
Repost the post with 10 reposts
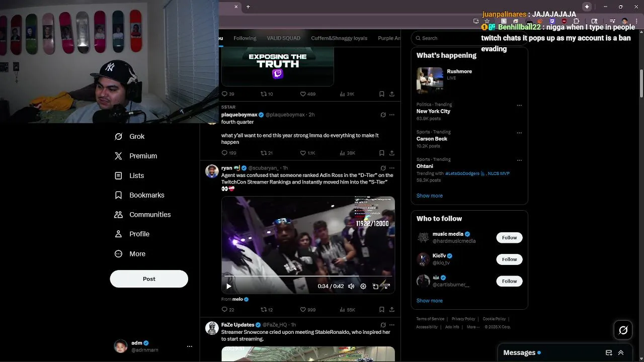[x=267, y=94]
